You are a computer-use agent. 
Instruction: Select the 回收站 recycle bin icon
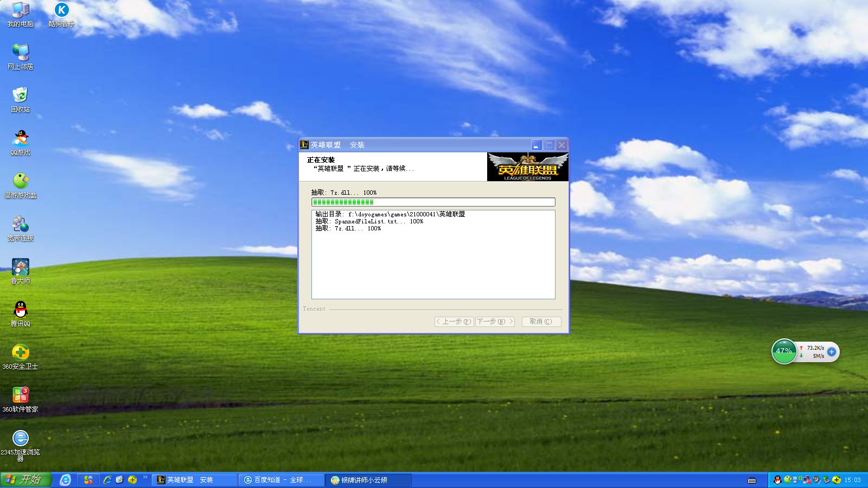pos(21,100)
